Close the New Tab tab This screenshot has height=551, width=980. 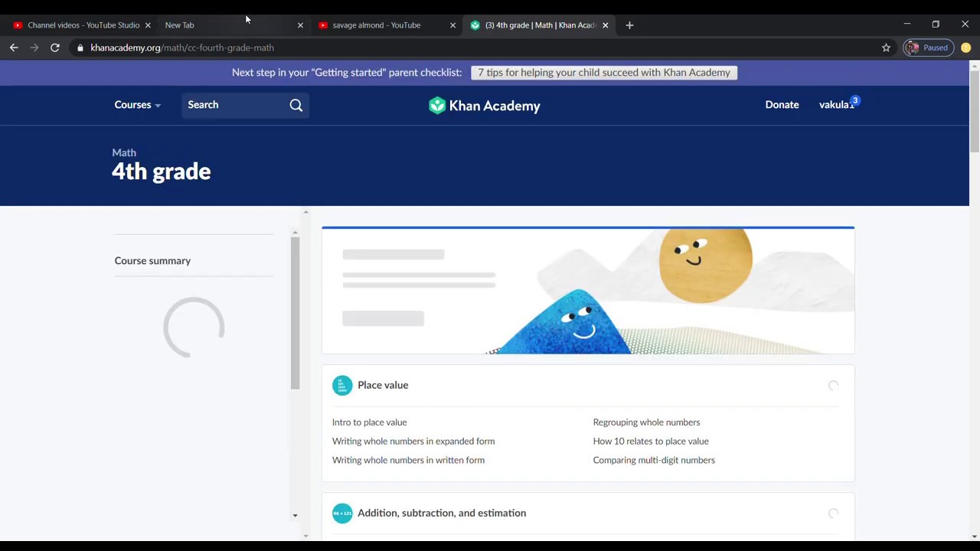point(300,25)
